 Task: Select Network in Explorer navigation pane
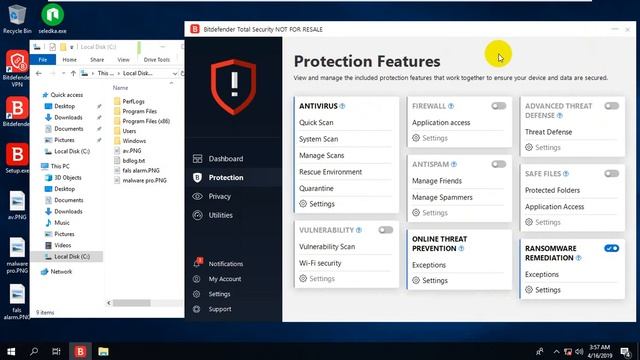(x=57, y=271)
